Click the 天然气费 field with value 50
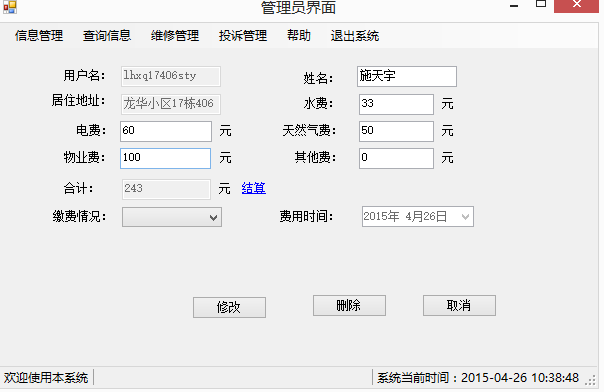Screen dimensions: 604x392 click(396, 131)
